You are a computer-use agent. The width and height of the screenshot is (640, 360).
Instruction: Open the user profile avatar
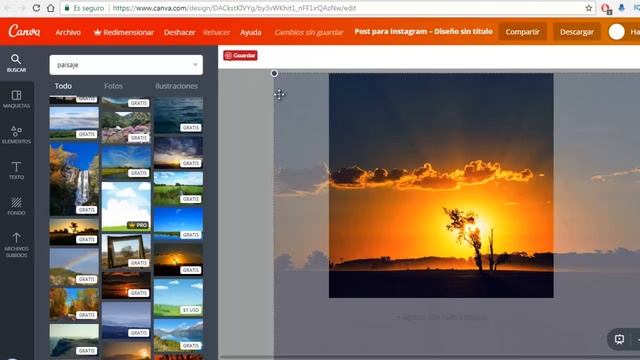tap(616, 32)
